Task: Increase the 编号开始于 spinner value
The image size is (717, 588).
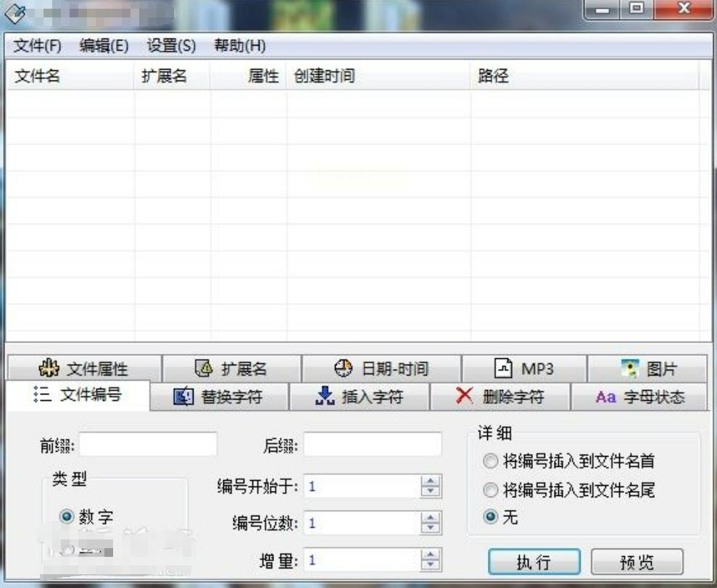Action: coord(431,481)
